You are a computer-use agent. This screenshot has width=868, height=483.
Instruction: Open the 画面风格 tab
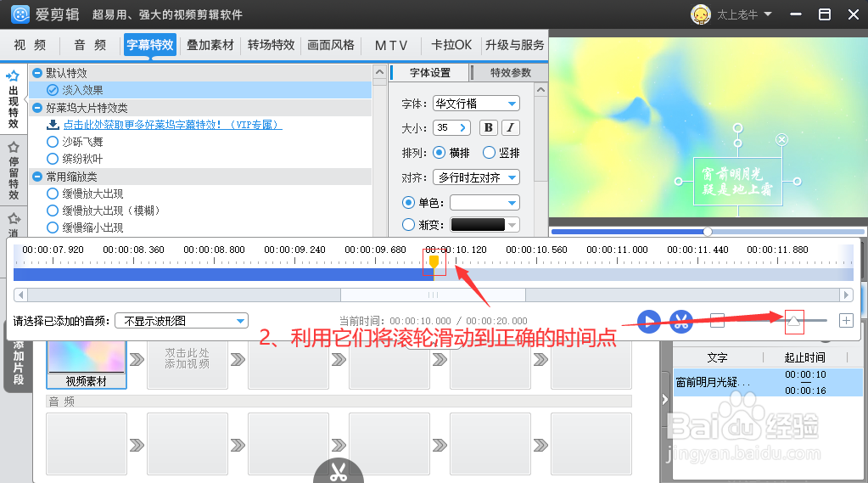click(331, 45)
